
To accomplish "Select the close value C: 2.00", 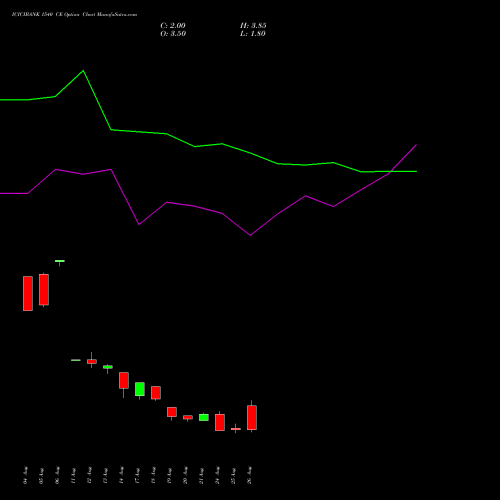I will (x=173, y=26).
